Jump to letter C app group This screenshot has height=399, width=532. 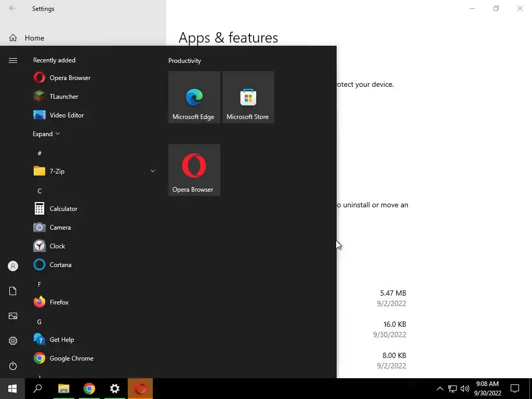39,191
